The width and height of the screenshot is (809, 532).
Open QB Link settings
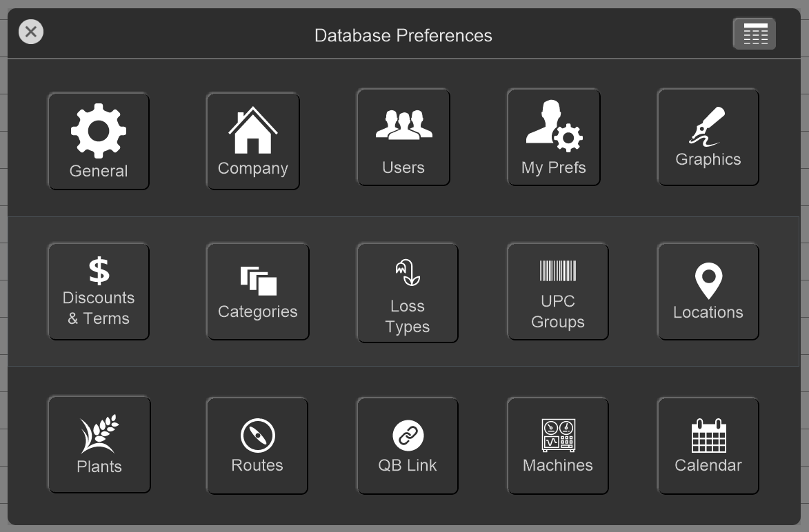pos(407,445)
